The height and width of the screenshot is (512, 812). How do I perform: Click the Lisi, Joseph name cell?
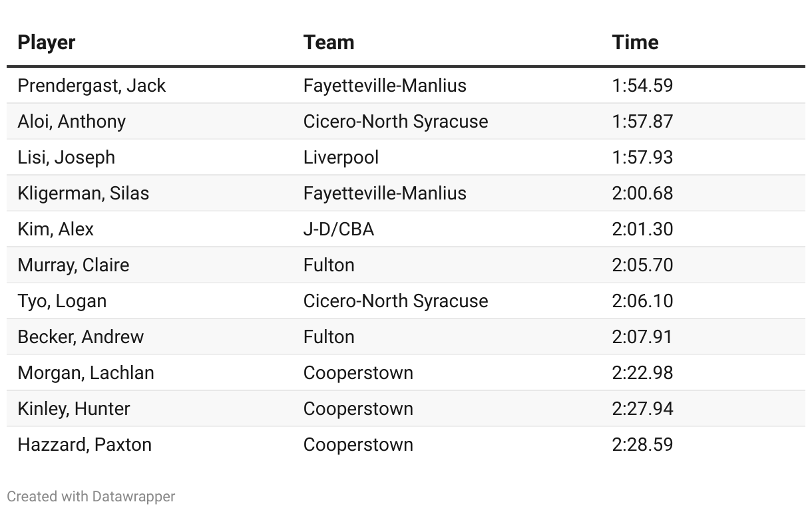pos(66,158)
